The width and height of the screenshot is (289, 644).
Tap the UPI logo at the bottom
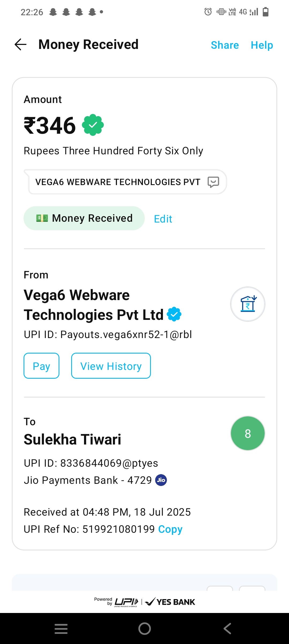[x=126, y=602]
